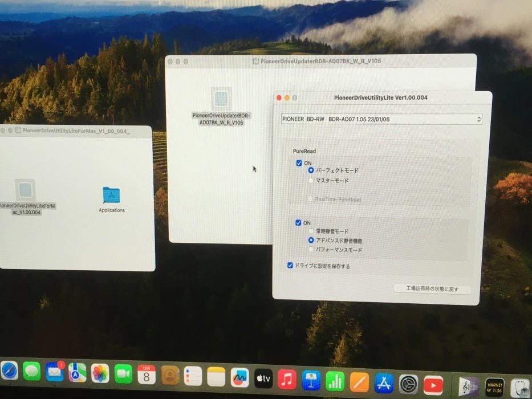The width and height of the screenshot is (532, 399).
Task: Choose the マスターモード radio option
Action: [x=311, y=181]
